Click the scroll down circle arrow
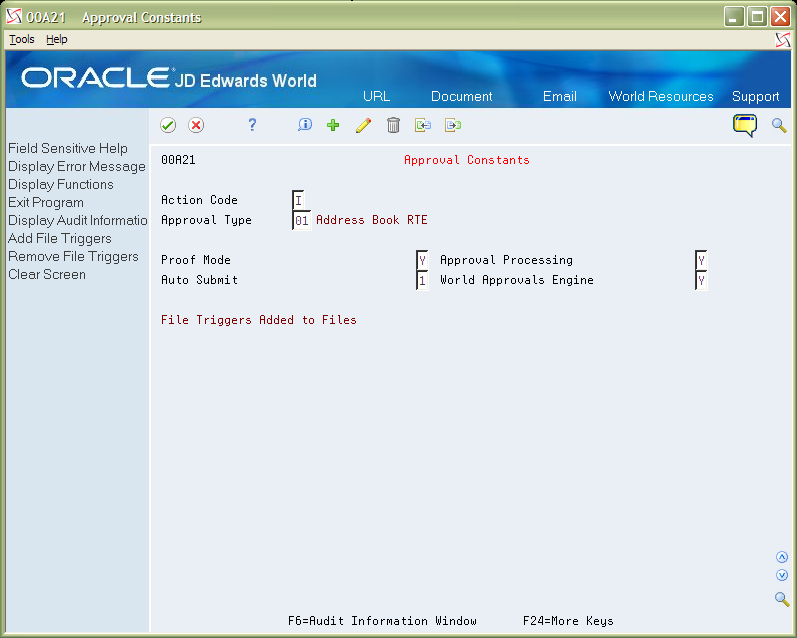 [x=782, y=575]
